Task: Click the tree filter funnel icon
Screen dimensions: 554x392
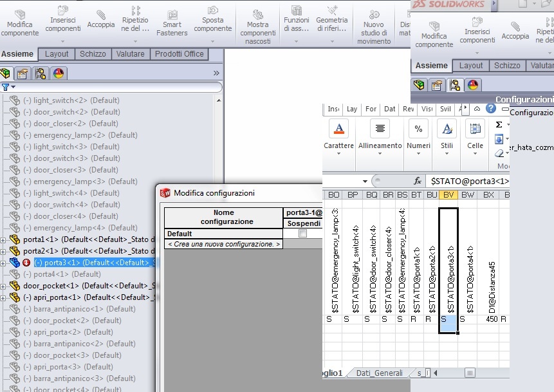Action: (5, 87)
